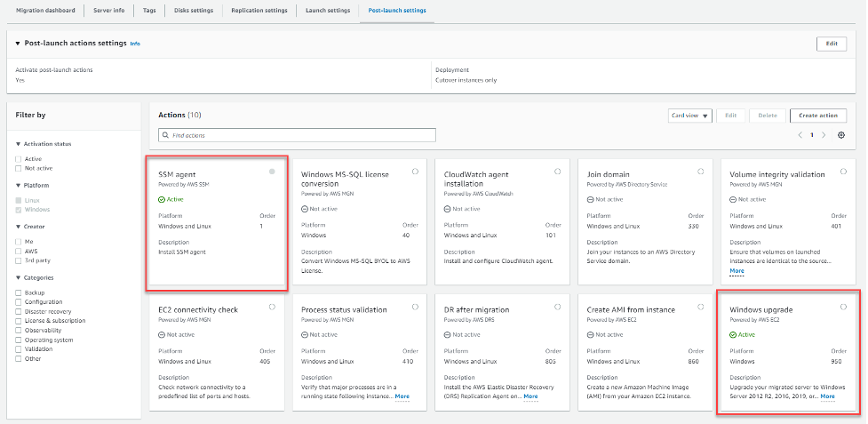Select the SSM agent card radio
Viewport: 868px width, 424px height.
point(272,172)
